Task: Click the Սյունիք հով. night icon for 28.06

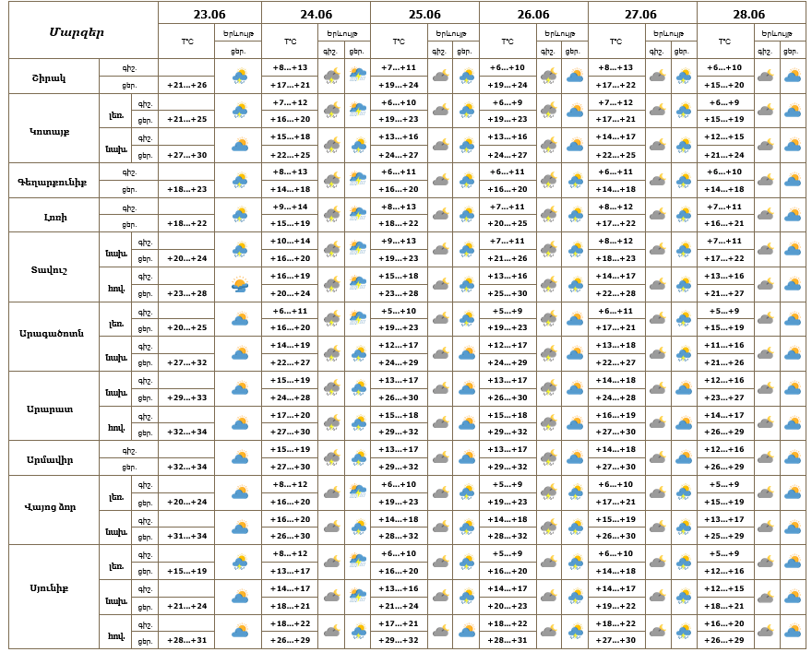Action: pyautogui.click(x=765, y=632)
